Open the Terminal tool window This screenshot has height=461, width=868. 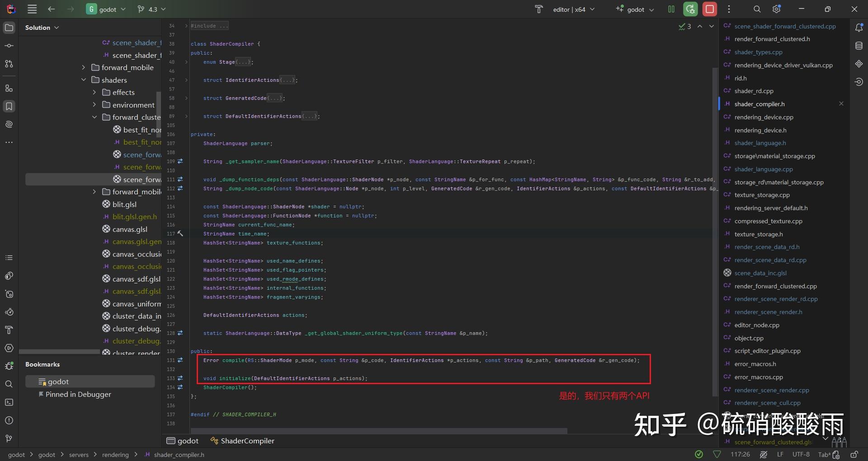tap(9, 402)
